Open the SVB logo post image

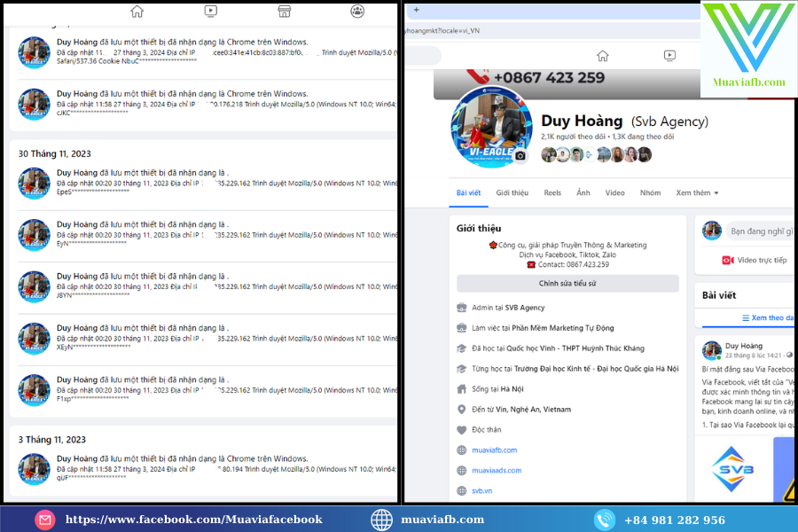732,469
